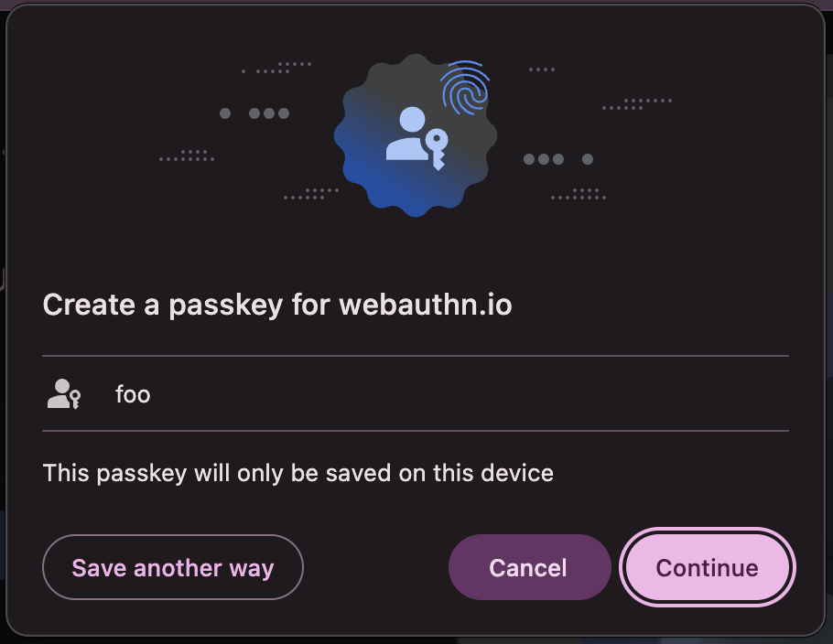
Task: Click the passkey user icon beside foo
Action: click(x=63, y=394)
